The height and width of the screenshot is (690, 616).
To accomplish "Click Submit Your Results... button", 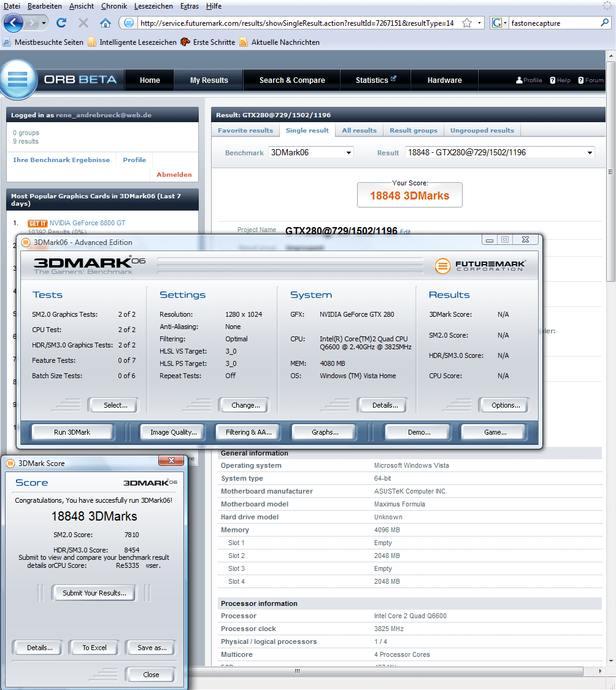I will (94, 593).
